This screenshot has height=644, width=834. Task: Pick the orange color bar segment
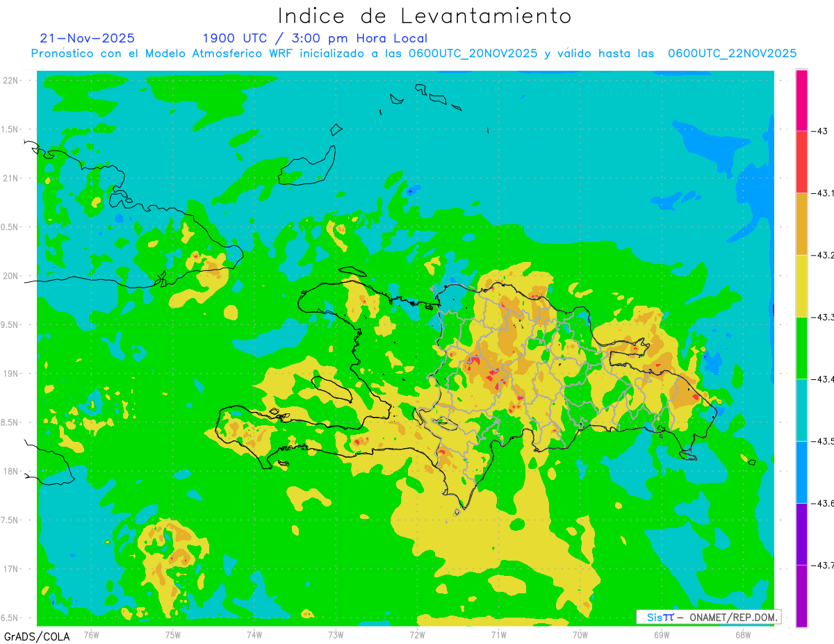(x=801, y=224)
